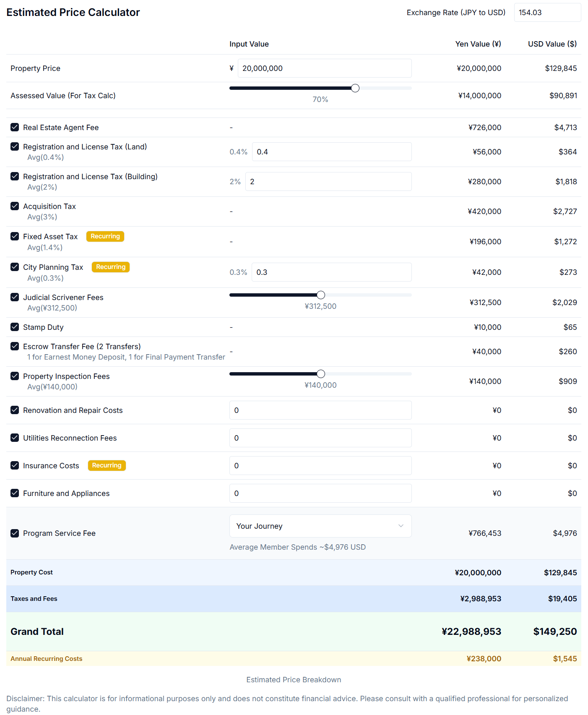
Task: Toggle Registration and License Tax (Land) checkbox
Action: click(x=15, y=146)
